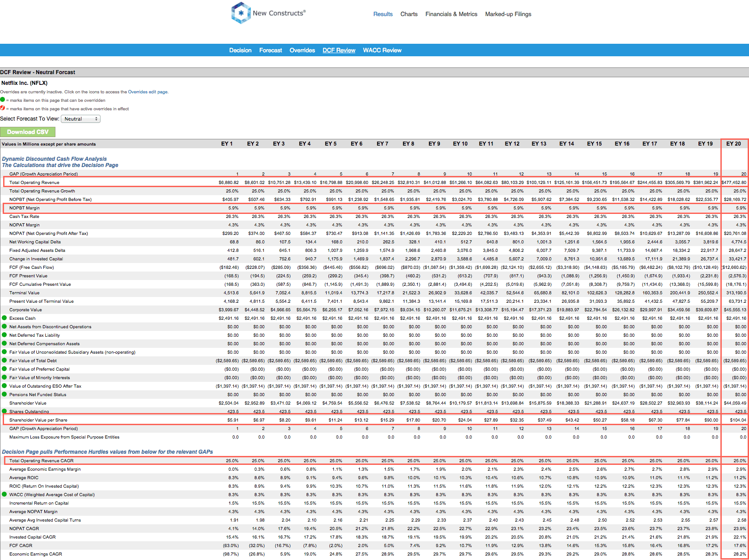Select the Cash Tax Rate row label

coord(24,216)
